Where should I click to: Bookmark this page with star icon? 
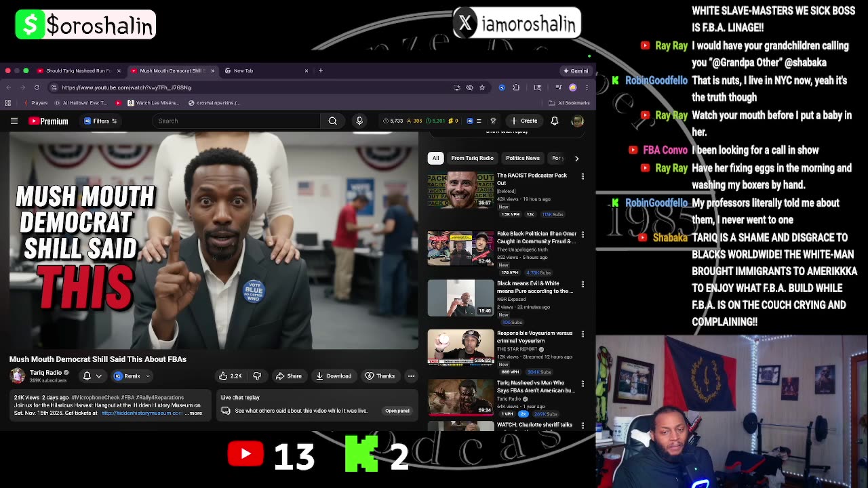(x=482, y=87)
